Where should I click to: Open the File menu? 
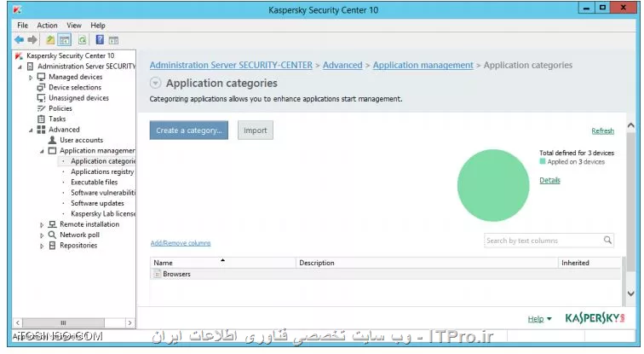pyautogui.click(x=23, y=25)
